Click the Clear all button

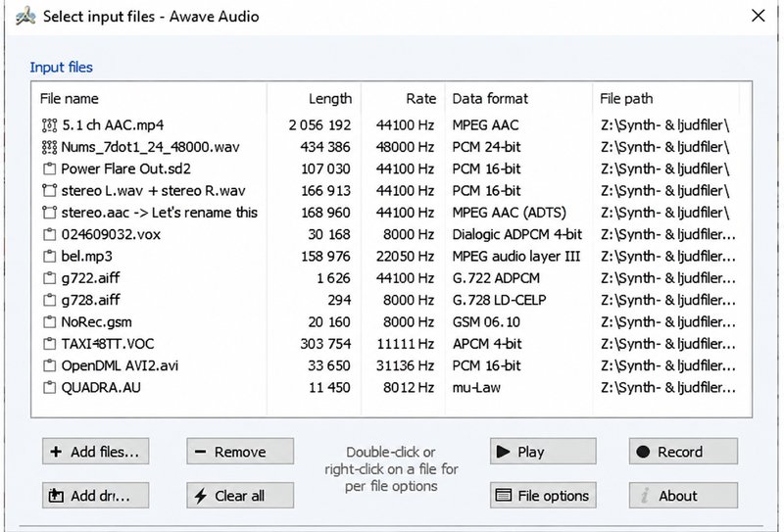(240, 496)
